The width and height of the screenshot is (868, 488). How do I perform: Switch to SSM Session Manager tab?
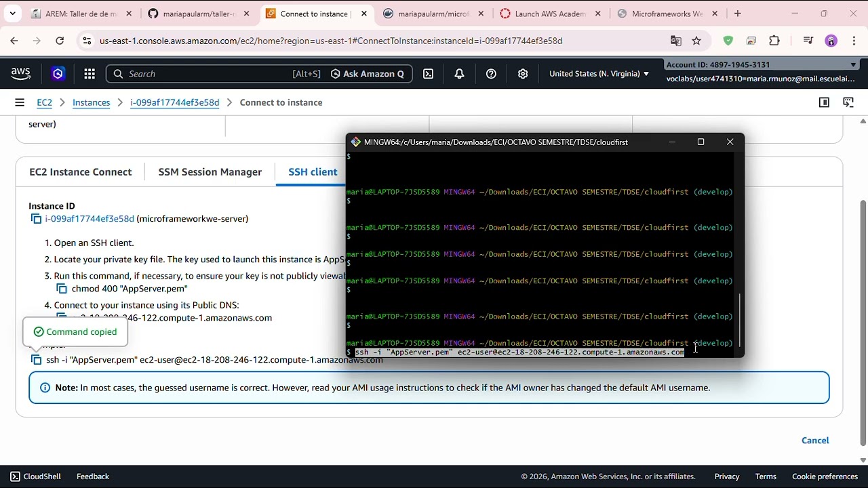coord(210,172)
